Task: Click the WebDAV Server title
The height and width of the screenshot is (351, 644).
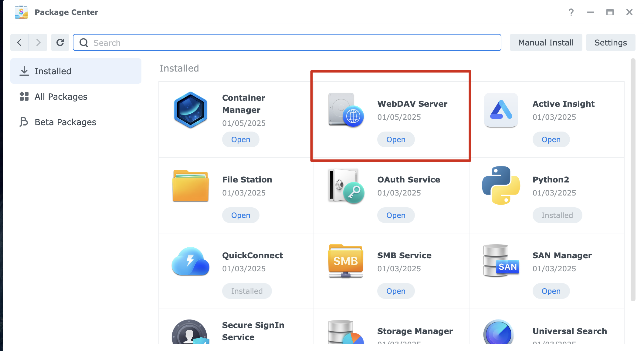Action: click(x=412, y=104)
